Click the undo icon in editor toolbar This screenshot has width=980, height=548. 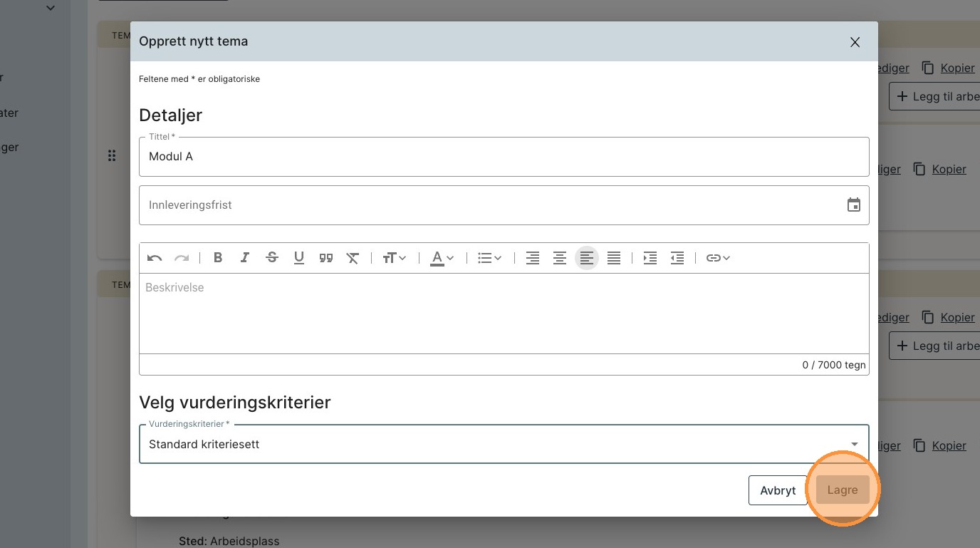[155, 258]
